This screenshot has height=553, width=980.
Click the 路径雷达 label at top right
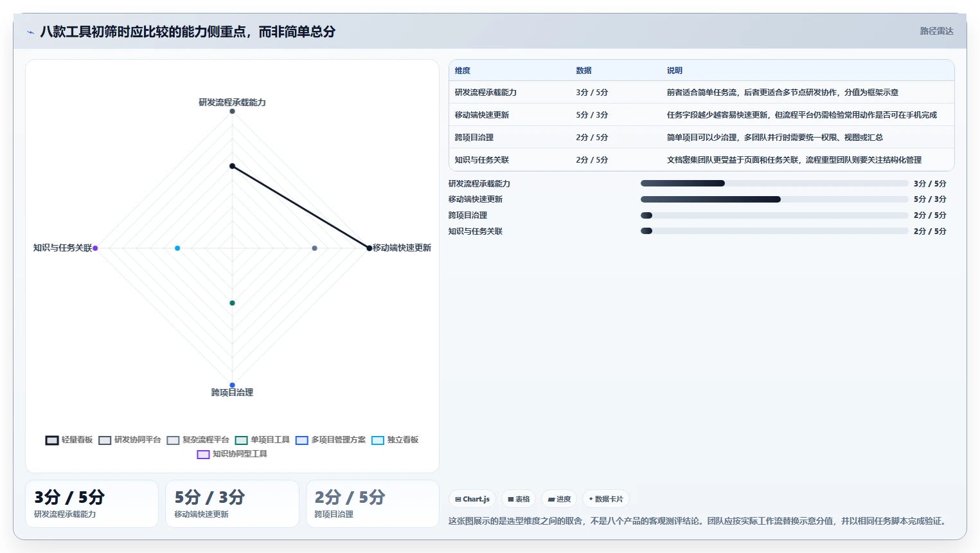pos(936,31)
